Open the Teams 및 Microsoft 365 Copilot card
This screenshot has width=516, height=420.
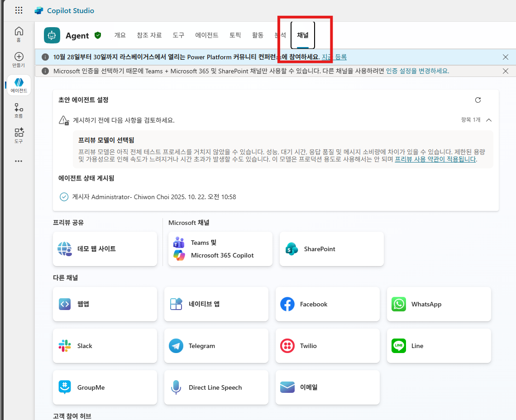220,249
